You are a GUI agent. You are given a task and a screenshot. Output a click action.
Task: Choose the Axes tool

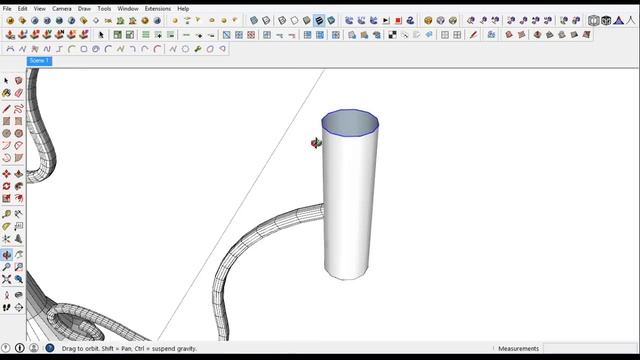(x=6, y=239)
